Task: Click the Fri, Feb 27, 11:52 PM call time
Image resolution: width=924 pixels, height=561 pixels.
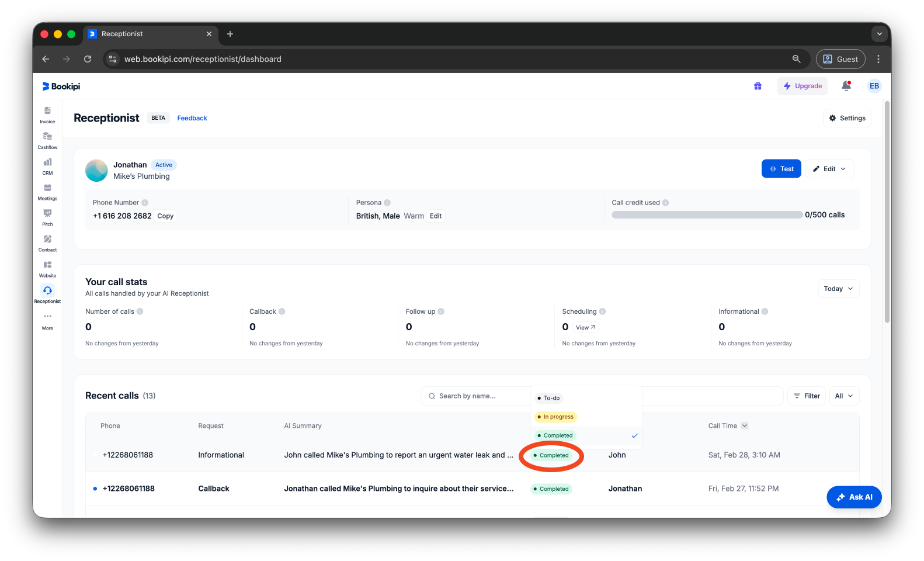Action: coord(743,489)
